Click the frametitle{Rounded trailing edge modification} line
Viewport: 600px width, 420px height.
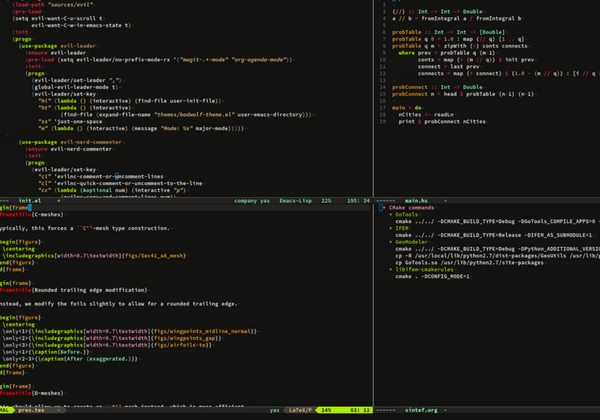point(73,290)
